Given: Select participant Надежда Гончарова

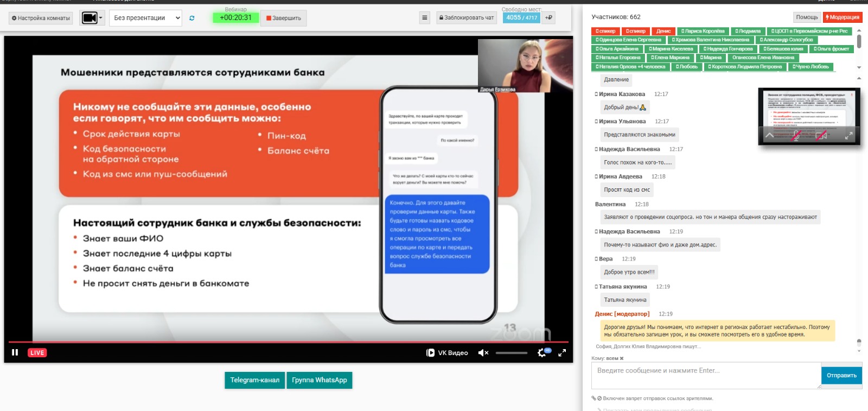Looking at the screenshot, I should tap(728, 49).
